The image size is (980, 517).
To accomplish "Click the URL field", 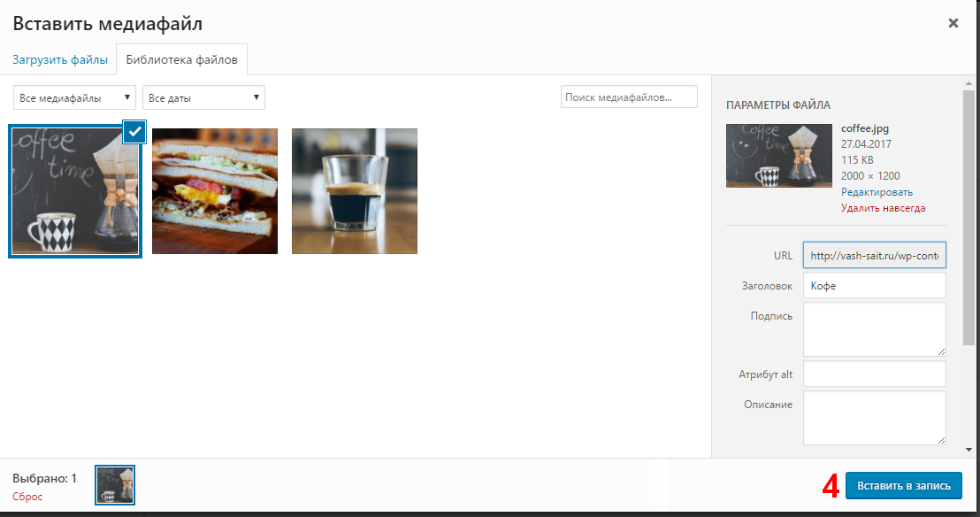I will (x=875, y=255).
